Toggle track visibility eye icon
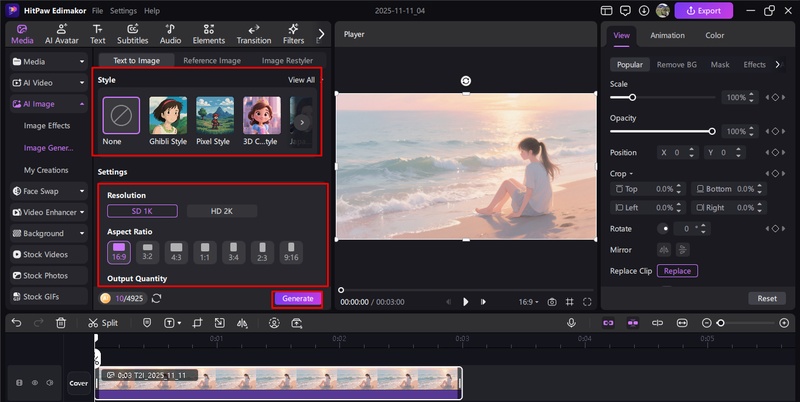 (x=34, y=383)
